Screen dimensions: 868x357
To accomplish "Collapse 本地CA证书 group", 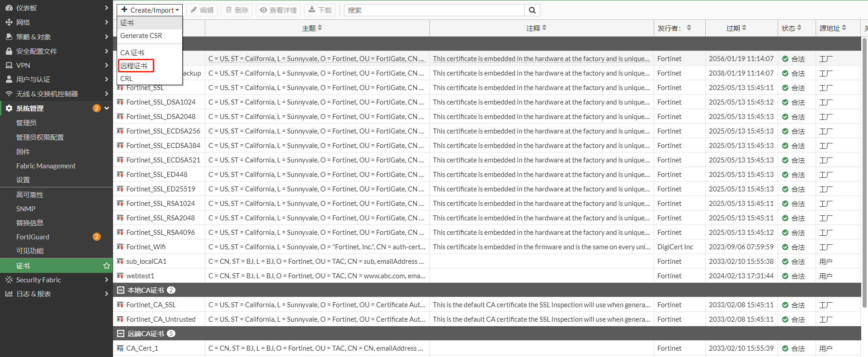I will [x=121, y=290].
